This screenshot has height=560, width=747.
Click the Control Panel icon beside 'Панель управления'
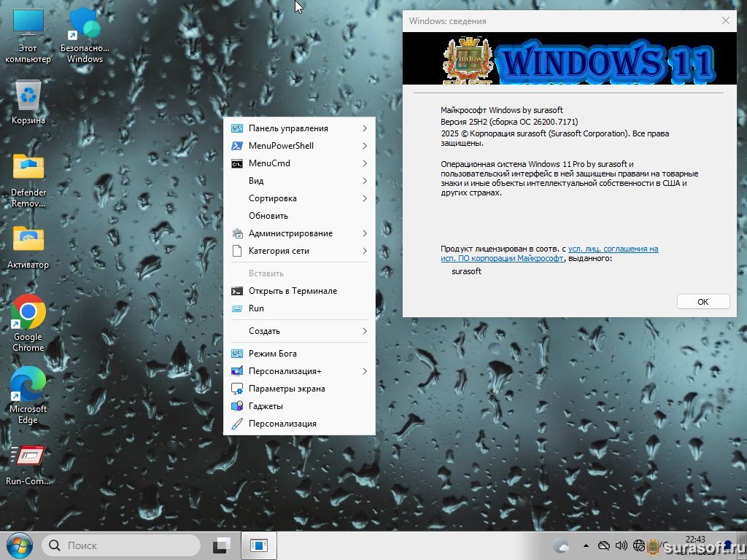(x=237, y=128)
